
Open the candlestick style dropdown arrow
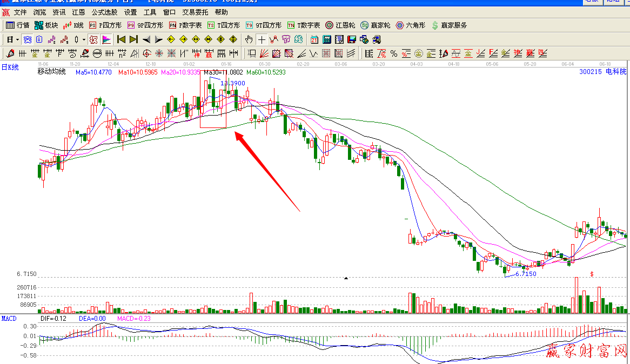(84, 39)
